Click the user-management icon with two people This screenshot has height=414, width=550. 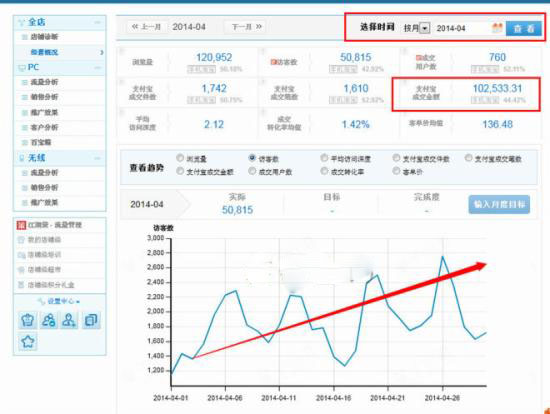49,320
